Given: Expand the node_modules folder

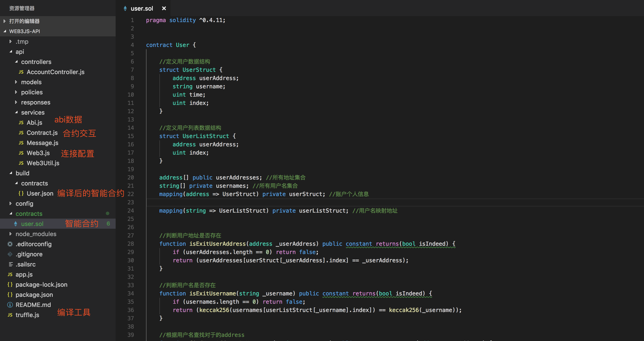Looking at the screenshot, I should pyautogui.click(x=10, y=234).
